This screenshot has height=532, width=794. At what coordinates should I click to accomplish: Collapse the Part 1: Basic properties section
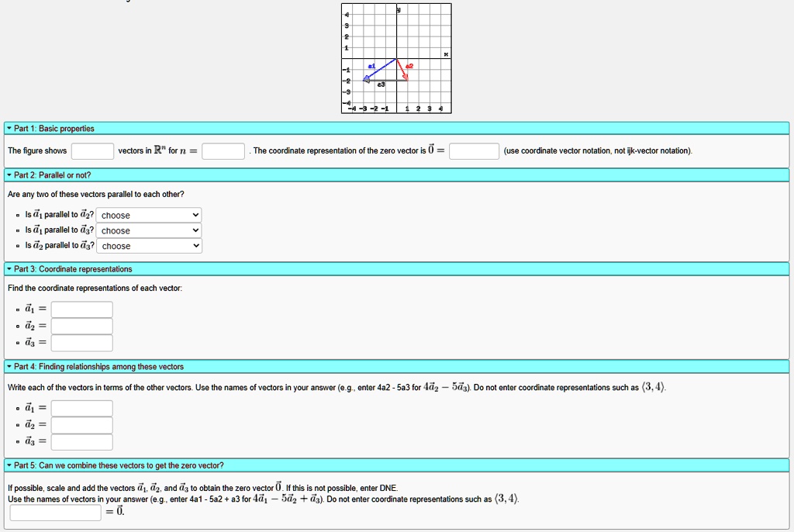[x=396, y=128]
